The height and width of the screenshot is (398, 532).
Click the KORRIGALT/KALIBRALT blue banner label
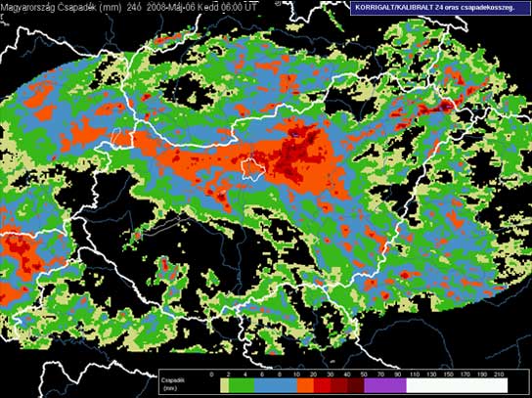point(440,8)
